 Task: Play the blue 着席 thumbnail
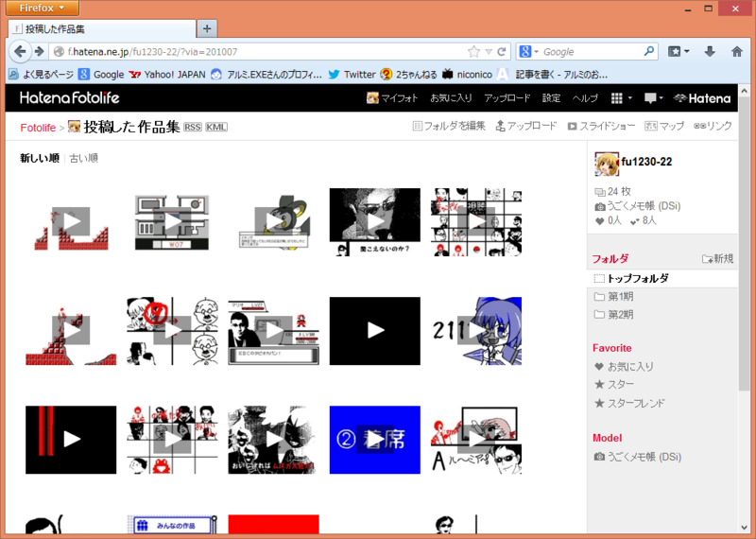(x=374, y=439)
